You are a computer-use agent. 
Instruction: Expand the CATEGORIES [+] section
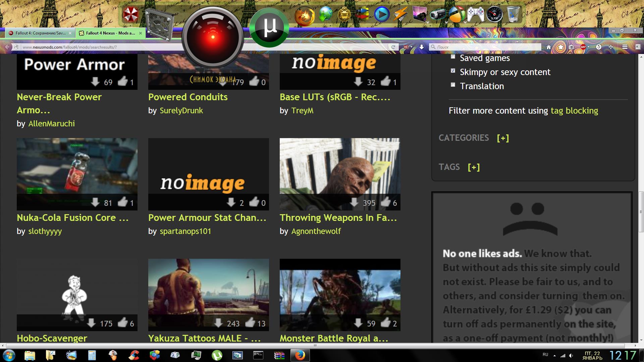click(503, 138)
